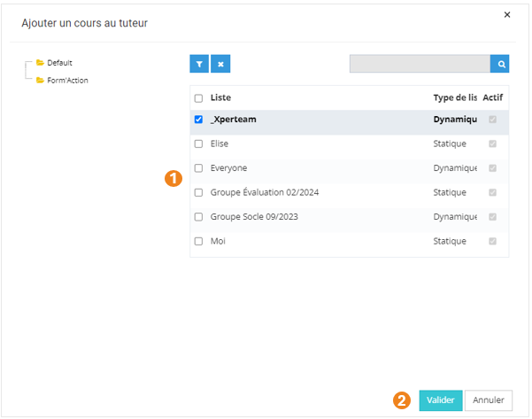Click into the search text field

(420, 64)
